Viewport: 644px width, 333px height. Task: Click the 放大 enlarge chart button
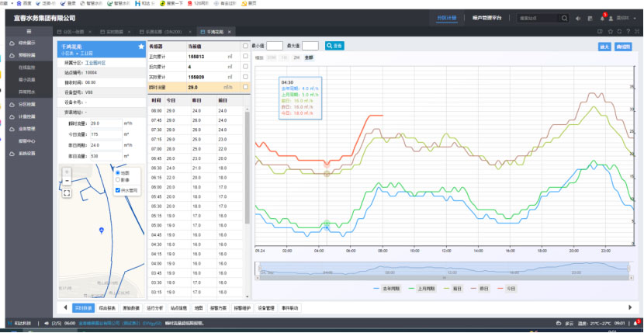click(604, 47)
